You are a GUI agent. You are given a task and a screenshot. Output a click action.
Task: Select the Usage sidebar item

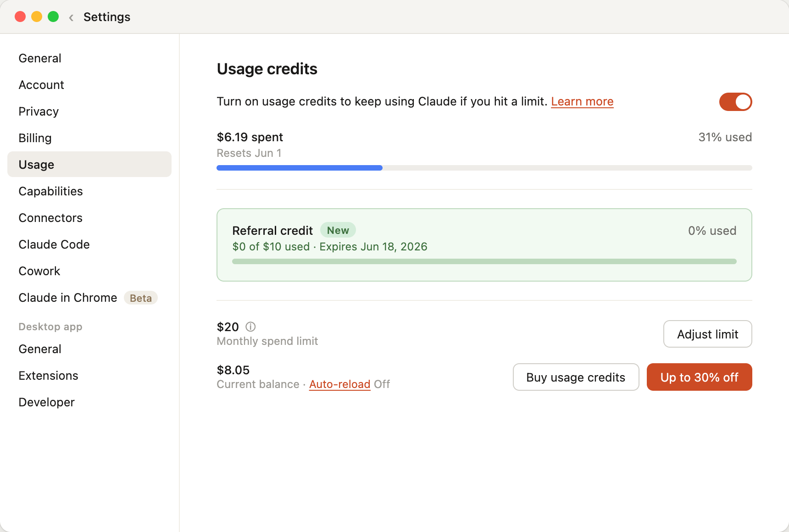click(x=89, y=164)
